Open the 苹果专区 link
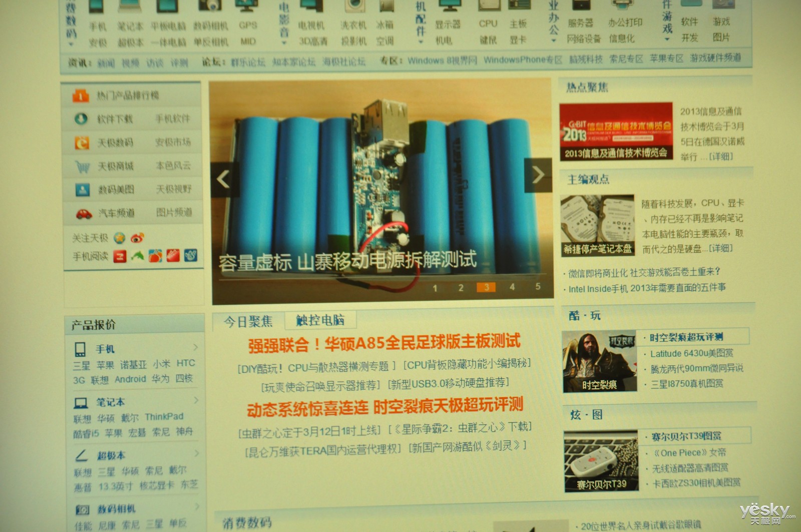801x532 pixels. pos(666,59)
